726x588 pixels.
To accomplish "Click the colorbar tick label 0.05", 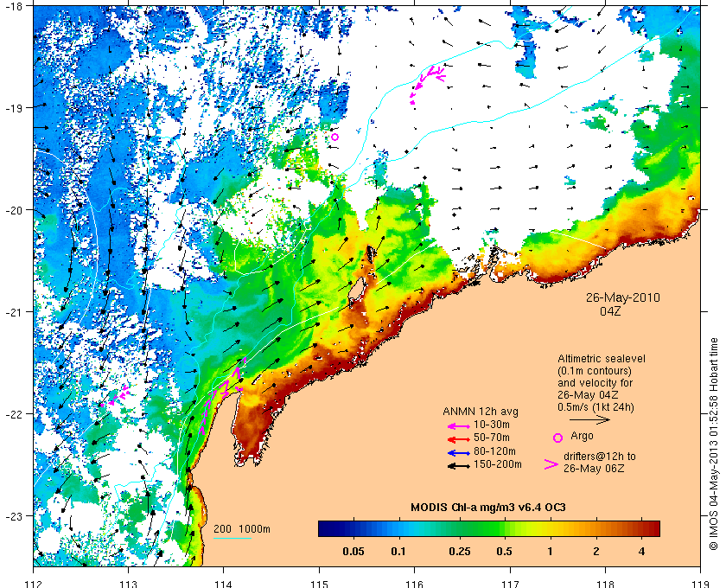I will [x=353, y=552].
